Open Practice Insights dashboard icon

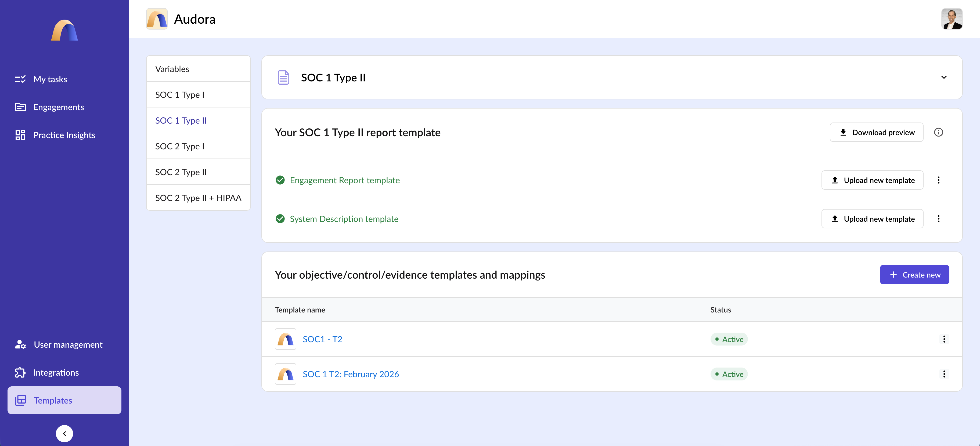(x=20, y=135)
